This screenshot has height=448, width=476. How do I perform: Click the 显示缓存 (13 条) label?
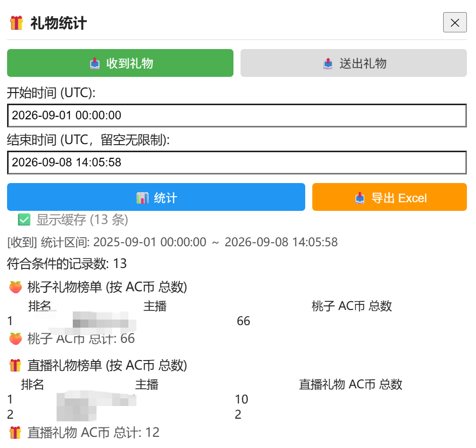click(x=82, y=219)
